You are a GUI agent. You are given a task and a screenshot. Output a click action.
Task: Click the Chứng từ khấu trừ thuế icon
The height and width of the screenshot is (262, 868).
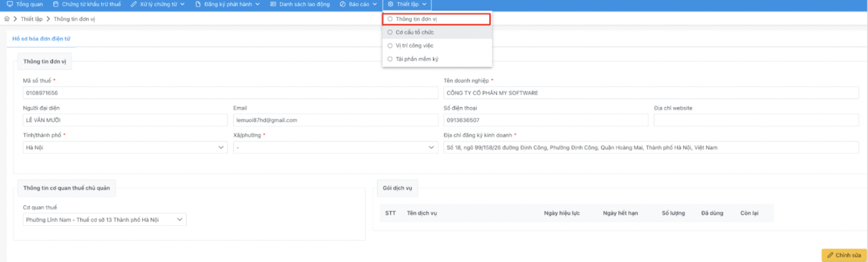coord(56,4)
